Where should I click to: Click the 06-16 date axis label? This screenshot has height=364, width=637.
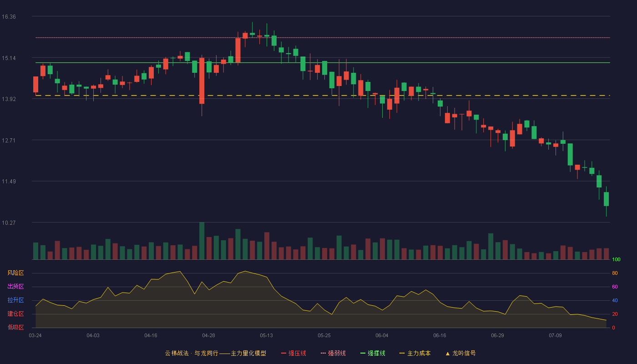click(440, 335)
